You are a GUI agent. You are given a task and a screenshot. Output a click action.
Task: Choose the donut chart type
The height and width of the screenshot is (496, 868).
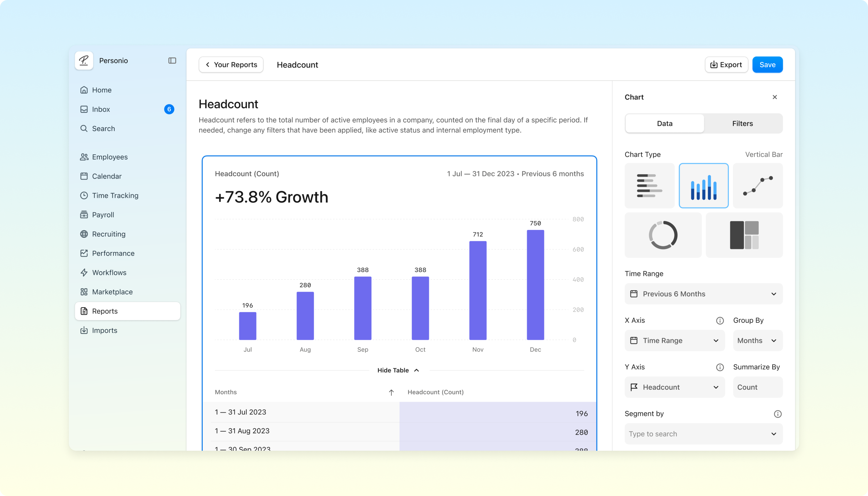[663, 235]
